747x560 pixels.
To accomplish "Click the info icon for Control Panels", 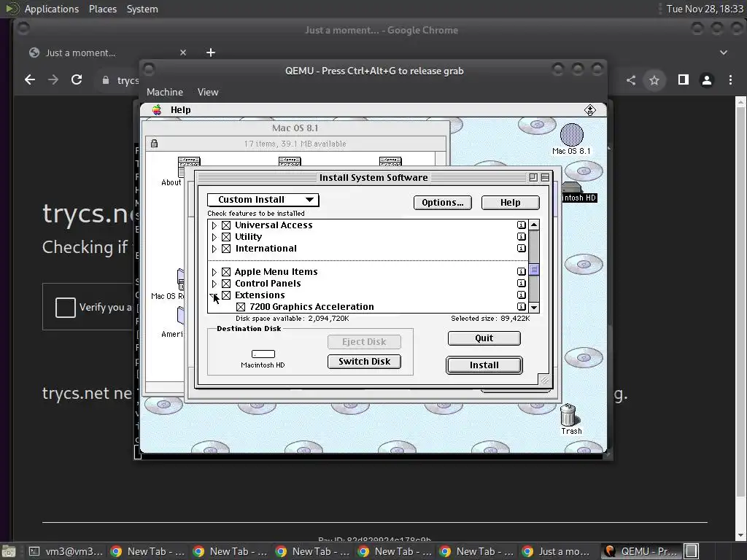I will click(x=521, y=284).
